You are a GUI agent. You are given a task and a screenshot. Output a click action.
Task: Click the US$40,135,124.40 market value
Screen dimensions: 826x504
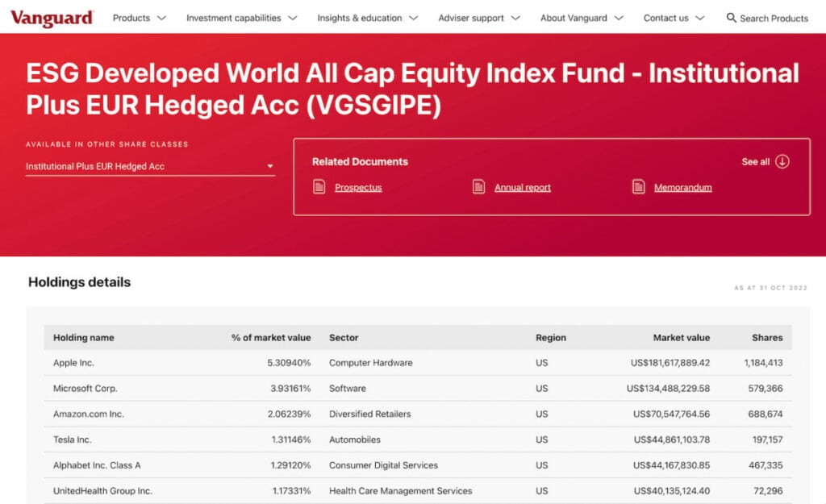tap(672, 491)
